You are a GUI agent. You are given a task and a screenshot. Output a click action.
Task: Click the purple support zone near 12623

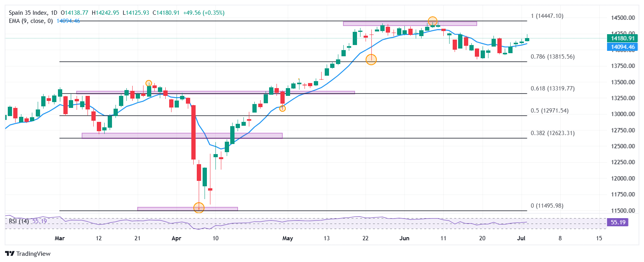coord(182,135)
